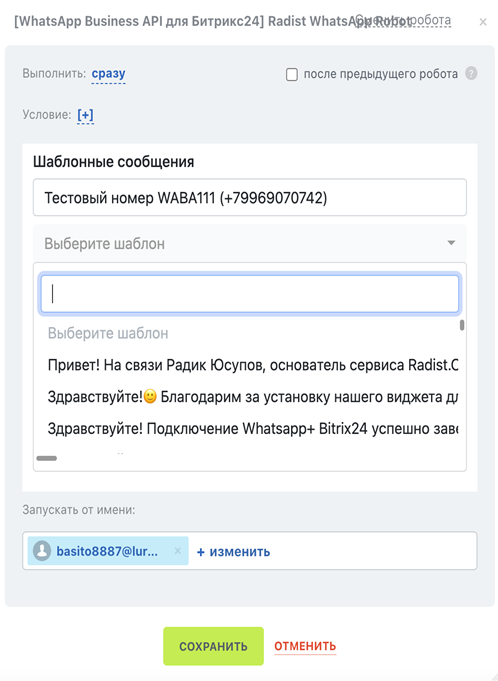Click the 'сразу' execution time link
Image resolution: width=498 pixels, height=681 pixels.
(x=109, y=73)
